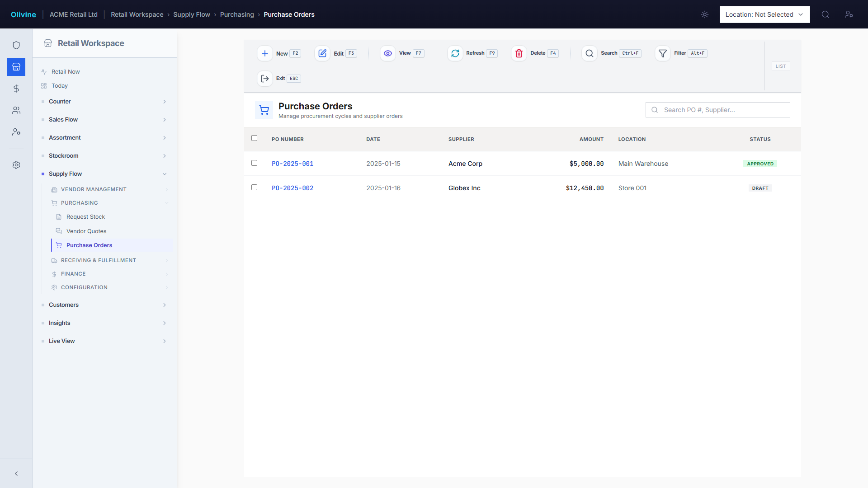Select the dollar sign finance icon
The image size is (868, 488).
point(16,89)
